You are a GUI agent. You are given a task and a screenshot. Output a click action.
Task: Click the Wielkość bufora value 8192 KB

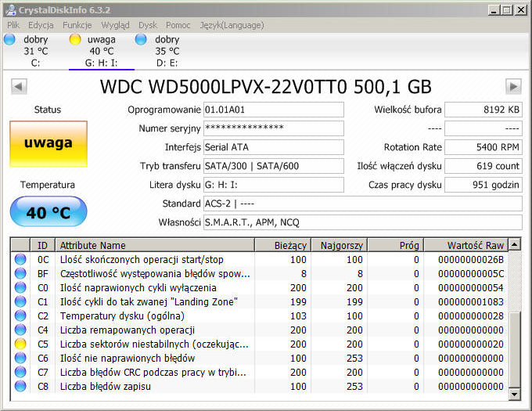pyautogui.click(x=483, y=110)
